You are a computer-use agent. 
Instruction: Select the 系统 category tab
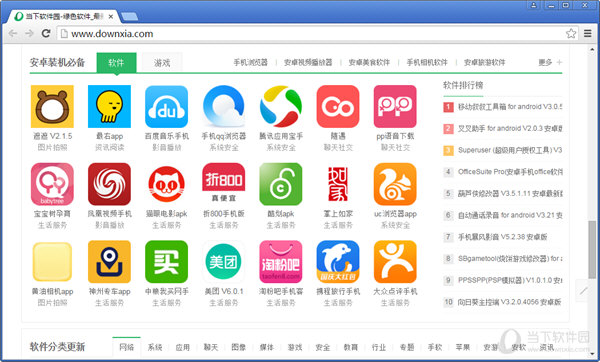pyautogui.click(x=155, y=347)
